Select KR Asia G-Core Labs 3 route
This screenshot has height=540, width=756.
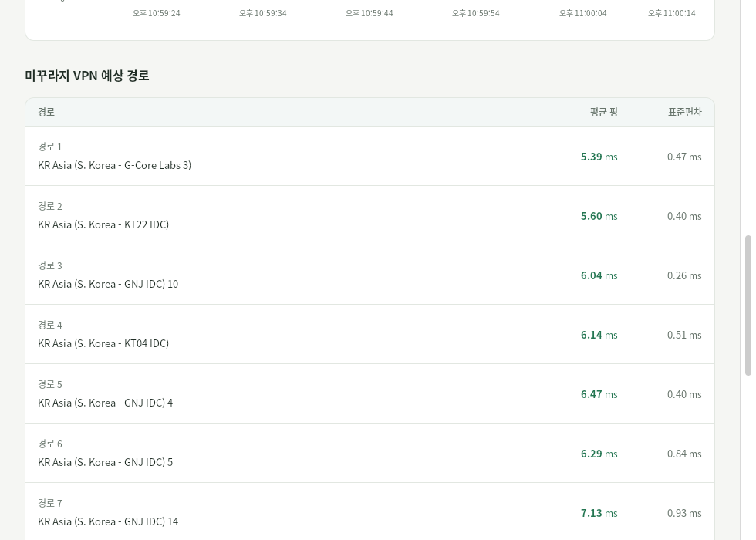pos(115,165)
